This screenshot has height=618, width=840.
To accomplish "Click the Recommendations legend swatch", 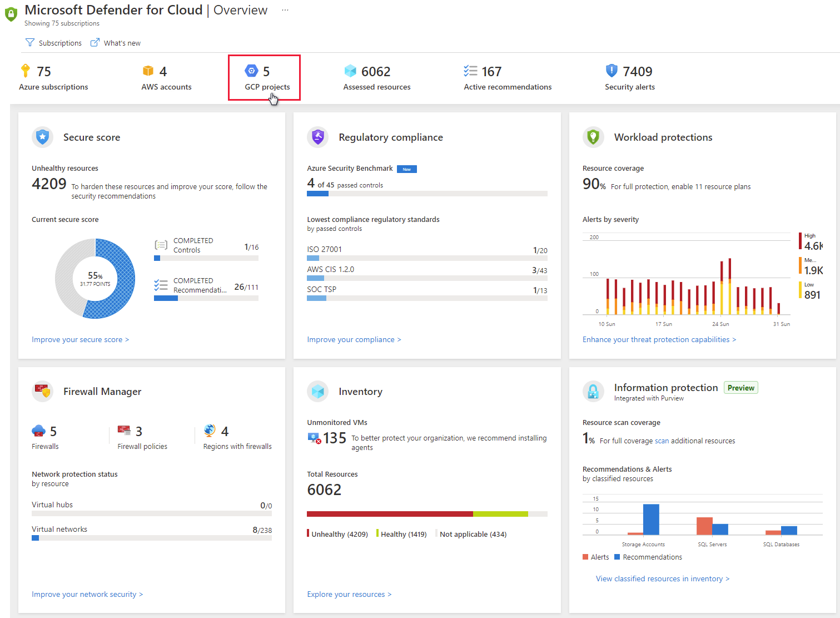I will tap(617, 557).
